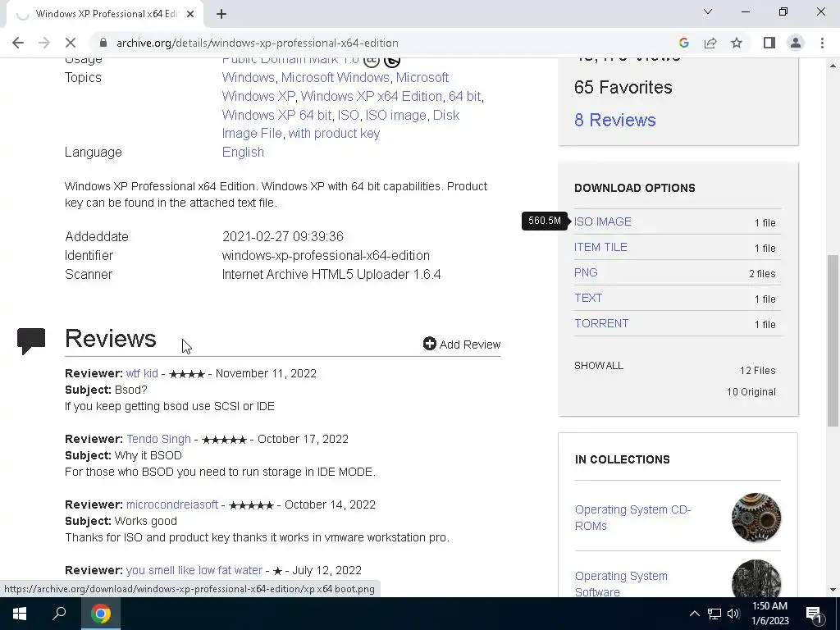Image resolution: width=840 pixels, height=630 pixels.
Task: Click the 10 Original count
Action: 751,392
